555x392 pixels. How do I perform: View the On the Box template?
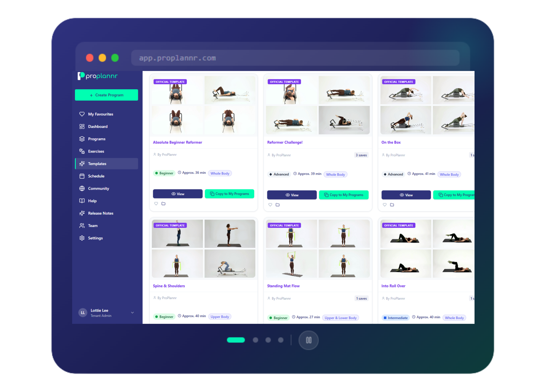[406, 195]
